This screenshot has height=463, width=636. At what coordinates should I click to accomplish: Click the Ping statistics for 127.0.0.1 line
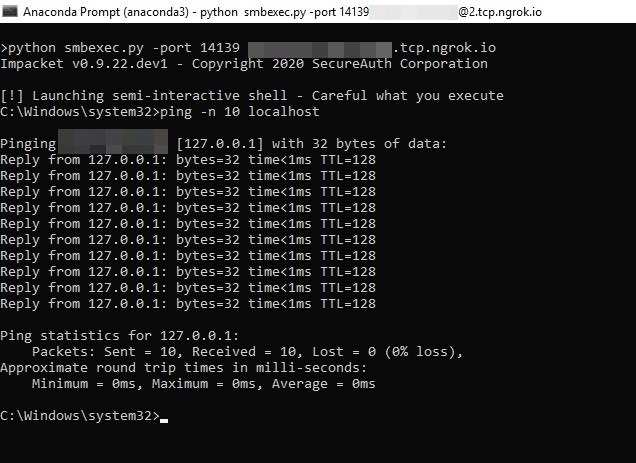[x=120, y=336]
